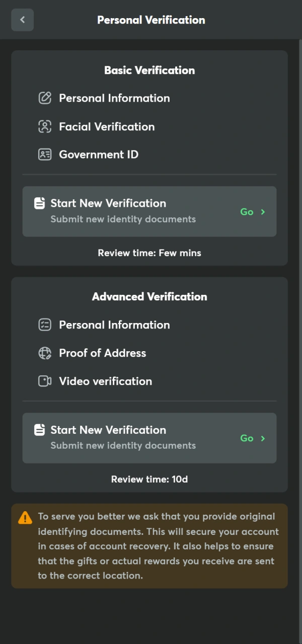The image size is (302, 644).
Task: Select the Advanced Verification section header
Action: point(149,296)
